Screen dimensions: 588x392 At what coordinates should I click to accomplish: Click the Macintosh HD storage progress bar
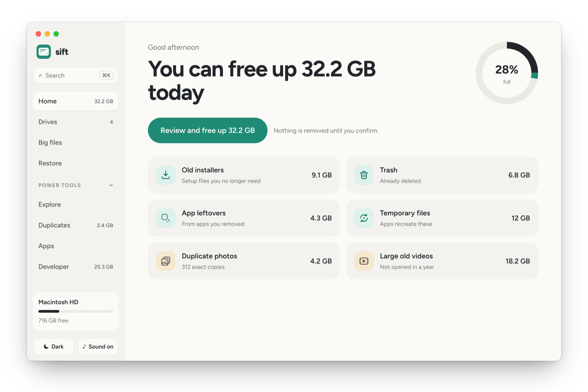pos(76,311)
